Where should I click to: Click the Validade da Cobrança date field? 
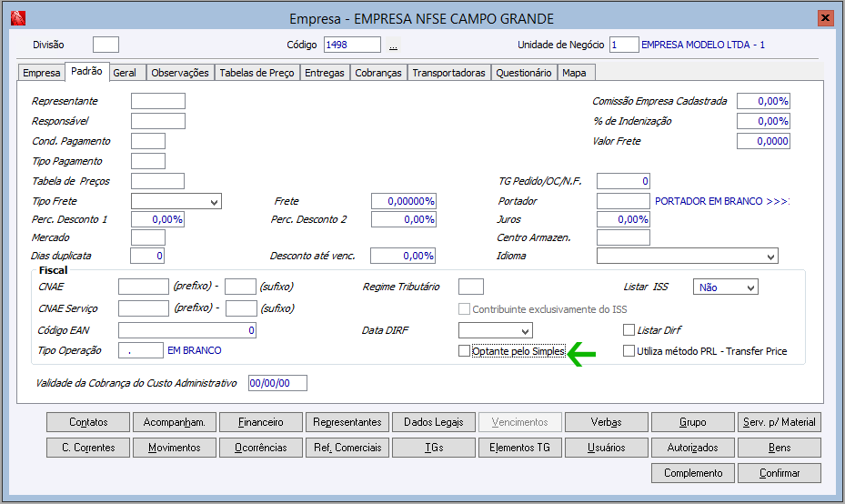[x=277, y=383]
